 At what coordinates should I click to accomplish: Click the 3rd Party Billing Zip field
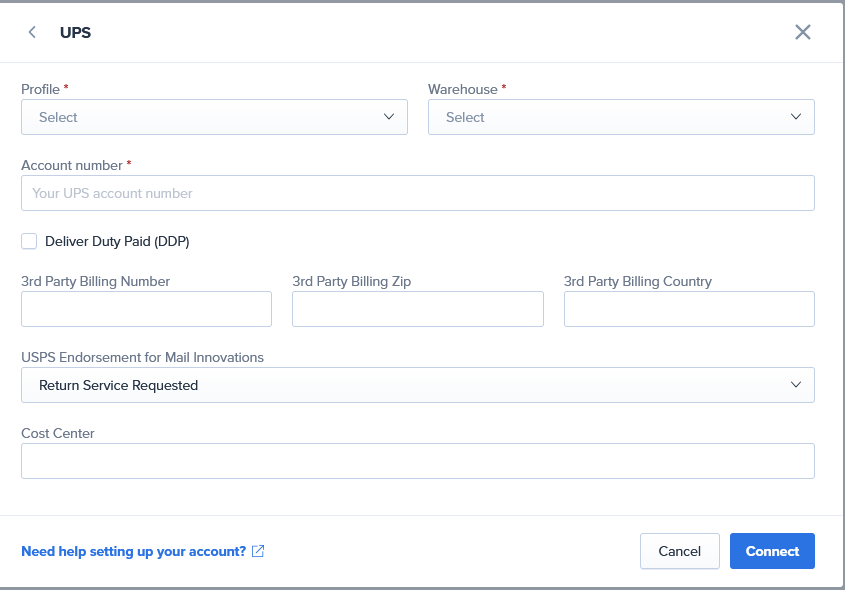click(x=418, y=309)
